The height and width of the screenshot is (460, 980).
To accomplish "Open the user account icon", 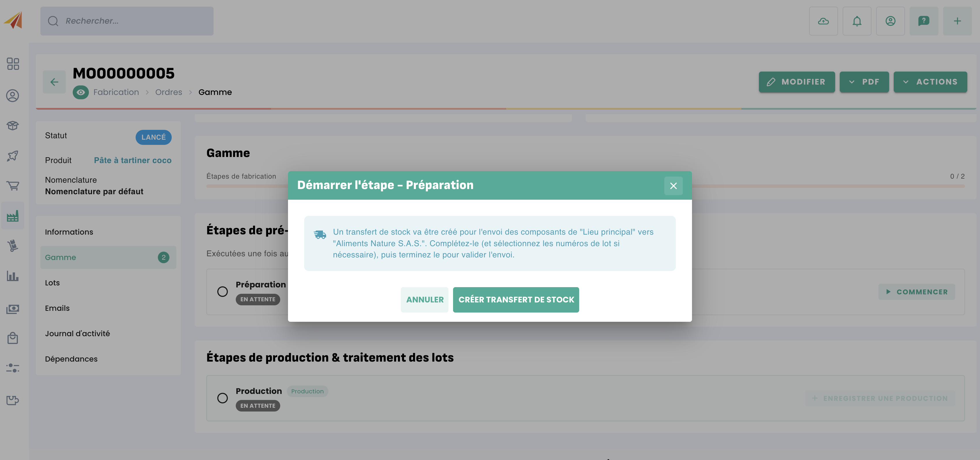I will (890, 21).
